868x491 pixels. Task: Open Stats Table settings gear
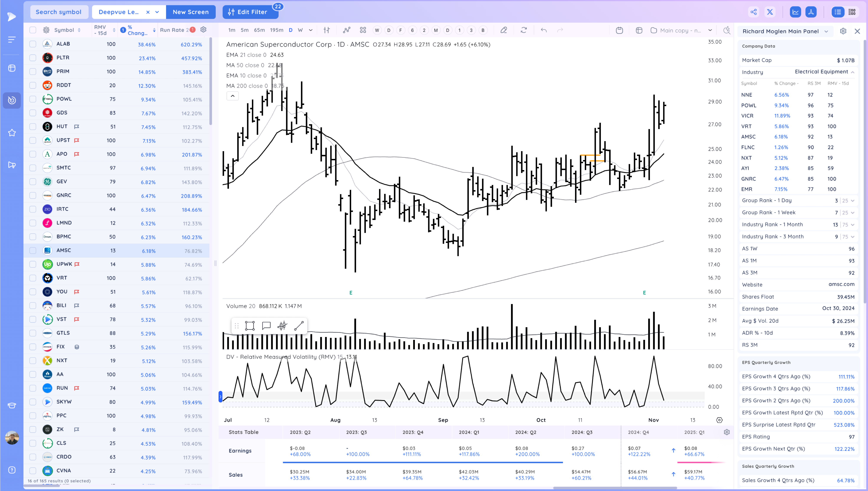coord(727,432)
